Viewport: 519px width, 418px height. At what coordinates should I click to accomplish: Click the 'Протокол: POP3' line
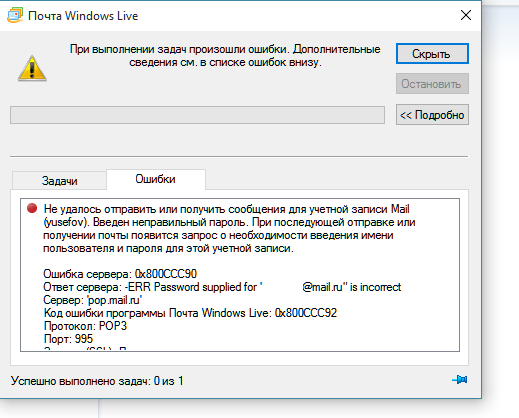[x=85, y=326]
